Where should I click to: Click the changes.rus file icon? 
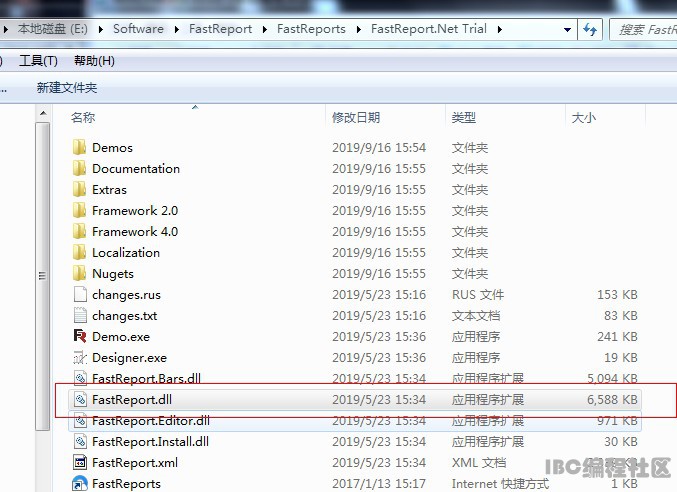pyautogui.click(x=80, y=295)
